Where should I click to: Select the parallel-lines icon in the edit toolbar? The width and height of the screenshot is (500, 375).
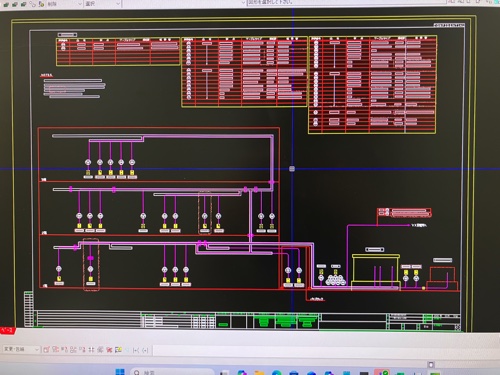pyautogui.click(x=91, y=350)
